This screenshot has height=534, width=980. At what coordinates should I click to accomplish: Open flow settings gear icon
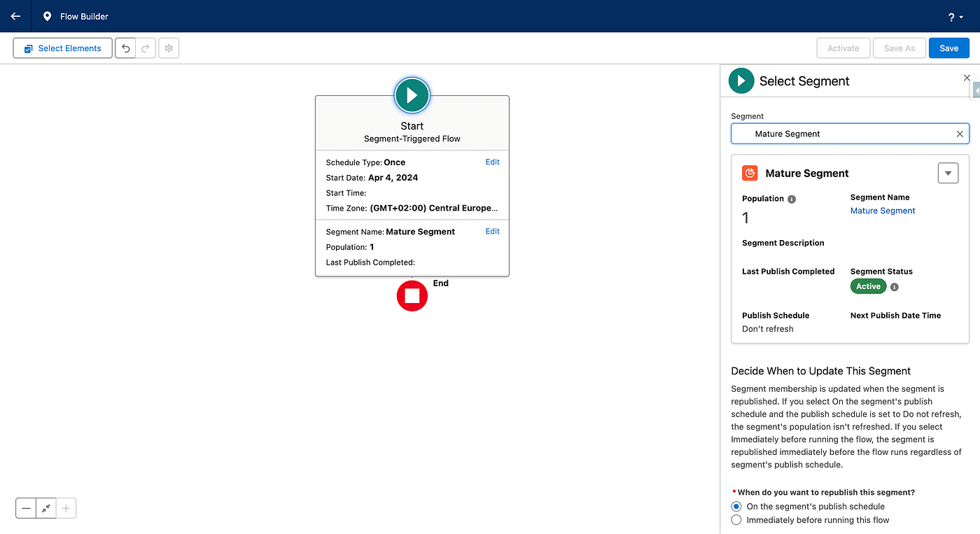pyautogui.click(x=169, y=48)
